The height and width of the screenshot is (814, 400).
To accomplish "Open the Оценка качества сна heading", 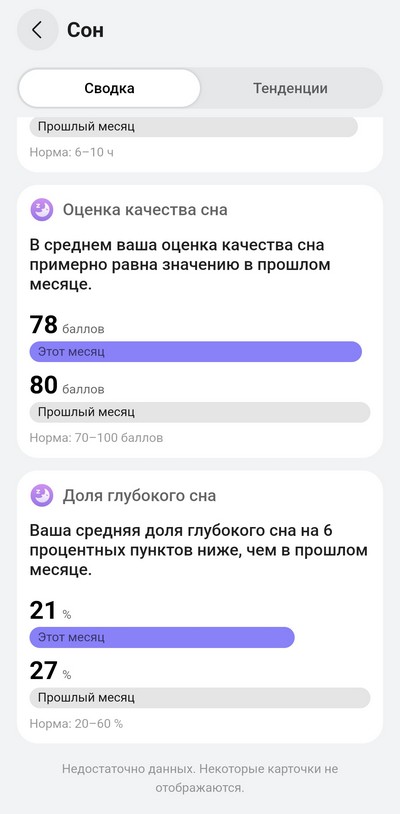I will [x=145, y=210].
